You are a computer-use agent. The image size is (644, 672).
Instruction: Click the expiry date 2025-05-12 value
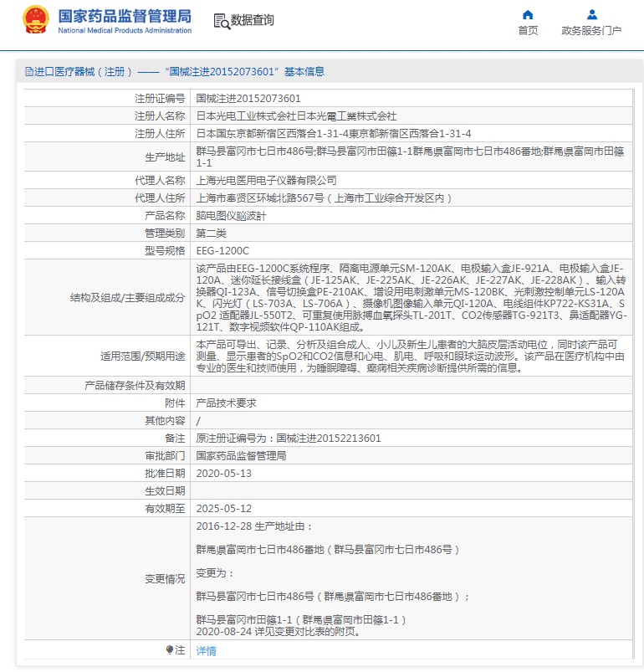pos(223,508)
